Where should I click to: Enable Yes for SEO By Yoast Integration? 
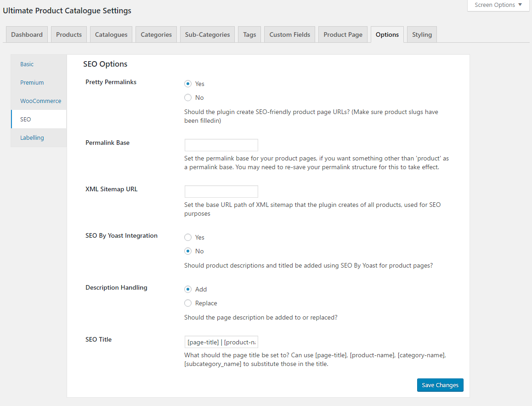(x=188, y=237)
